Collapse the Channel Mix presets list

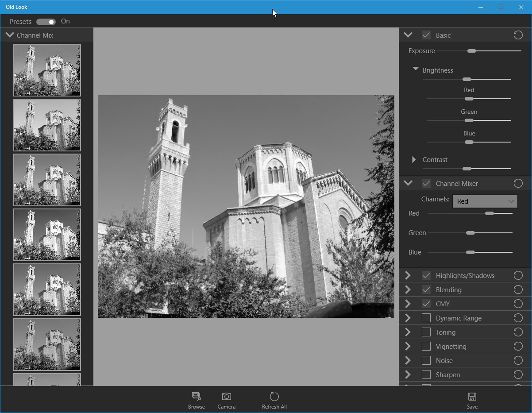pyautogui.click(x=10, y=35)
